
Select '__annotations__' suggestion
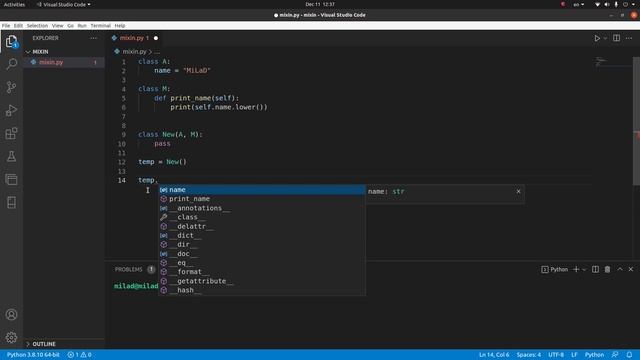coord(262,208)
